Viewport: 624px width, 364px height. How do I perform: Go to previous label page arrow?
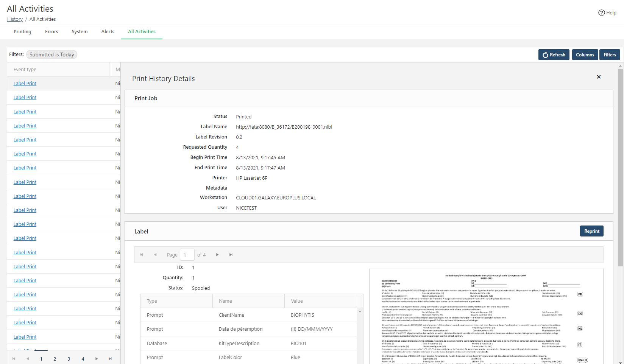[x=155, y=255]
